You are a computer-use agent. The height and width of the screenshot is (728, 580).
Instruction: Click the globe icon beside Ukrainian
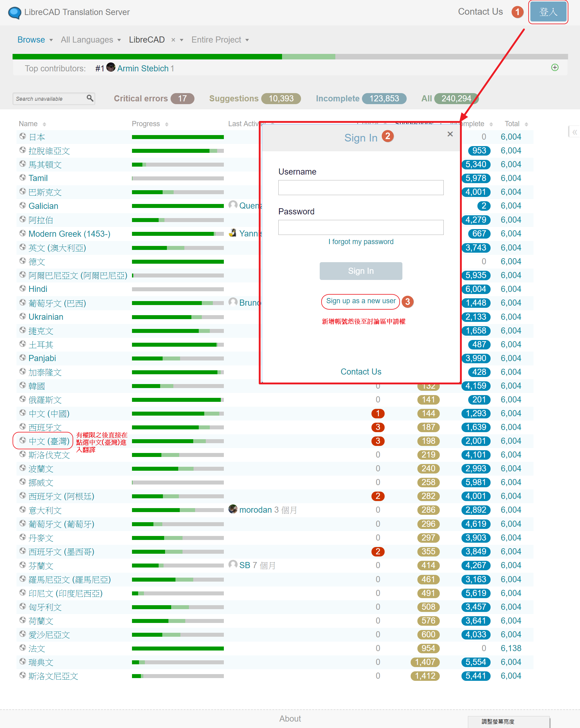(x=23, y=316)
